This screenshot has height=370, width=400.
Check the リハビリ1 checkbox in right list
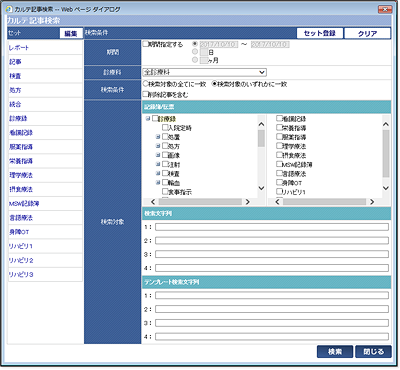tap(279, 191)
